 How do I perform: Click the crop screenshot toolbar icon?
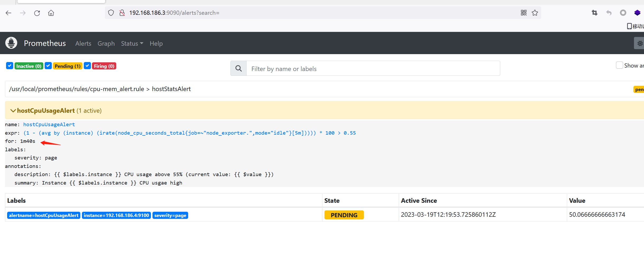[595, 13]
